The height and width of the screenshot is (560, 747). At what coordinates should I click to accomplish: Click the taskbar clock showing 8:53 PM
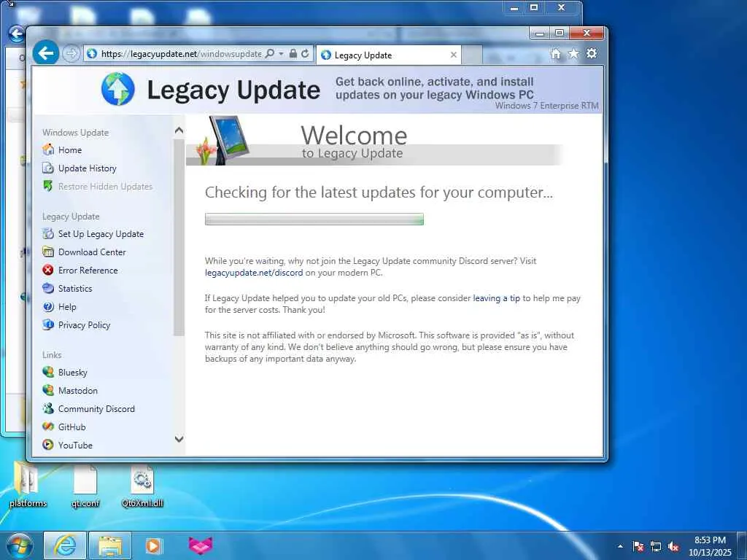point(710,546)
